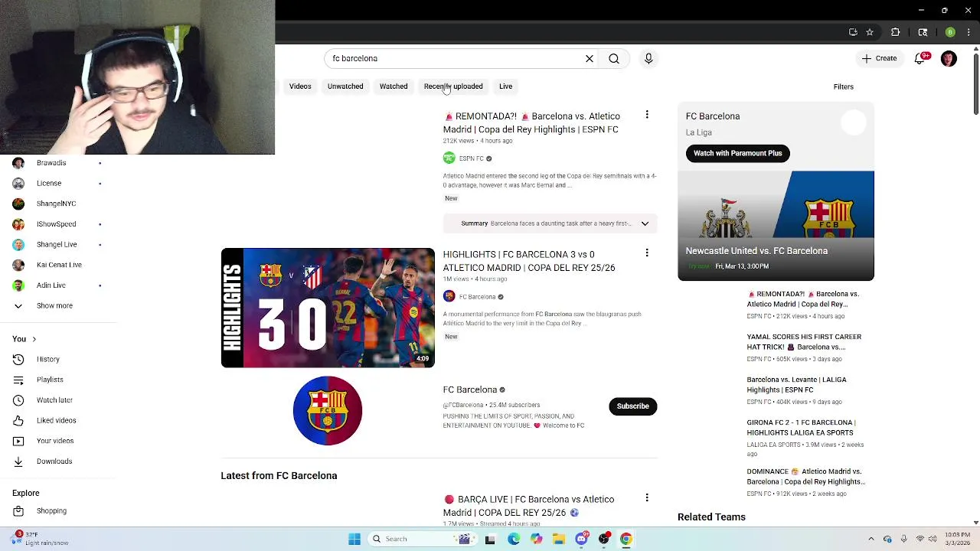This screenshot has width=980, height=551.
Task: Open the weather widget in the taskbar
Action: [38, 539]
